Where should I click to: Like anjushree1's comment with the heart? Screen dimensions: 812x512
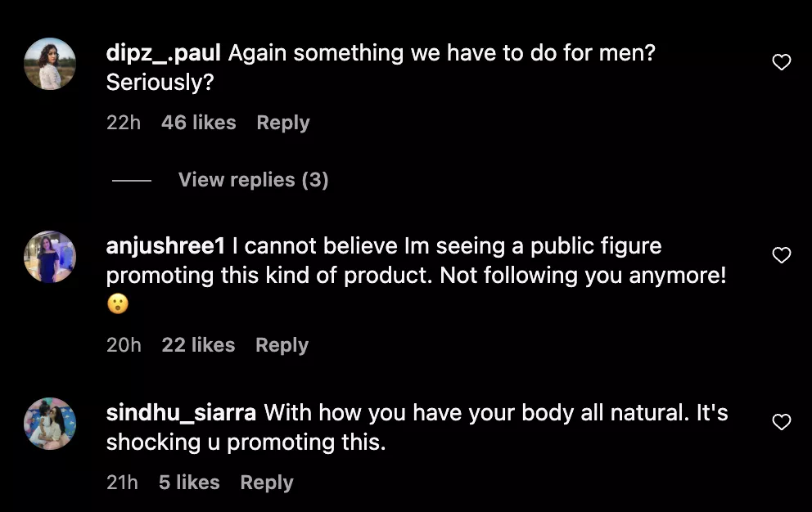782,256
